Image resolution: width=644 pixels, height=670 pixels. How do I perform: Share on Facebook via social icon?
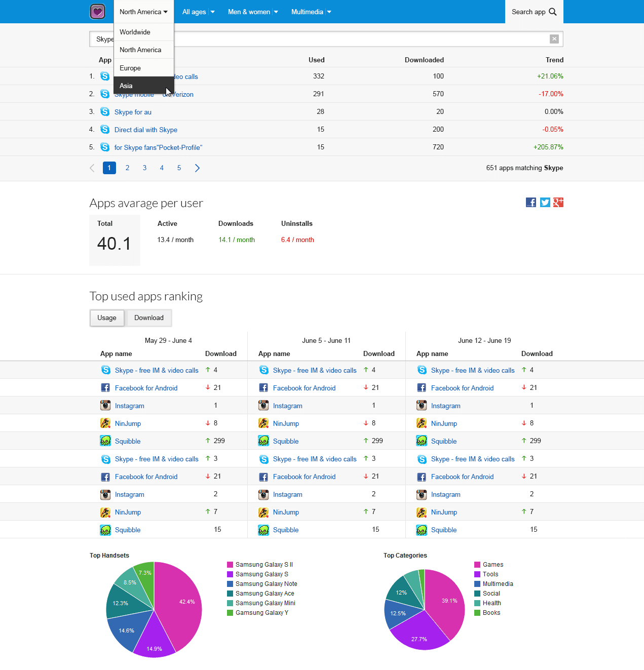pyautogui.click(x=531, y=203)
